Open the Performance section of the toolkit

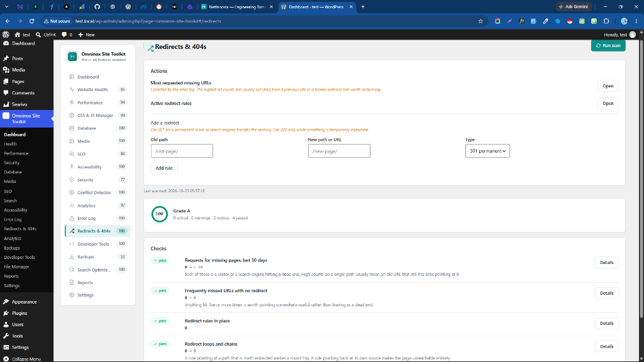coord(97,102)
